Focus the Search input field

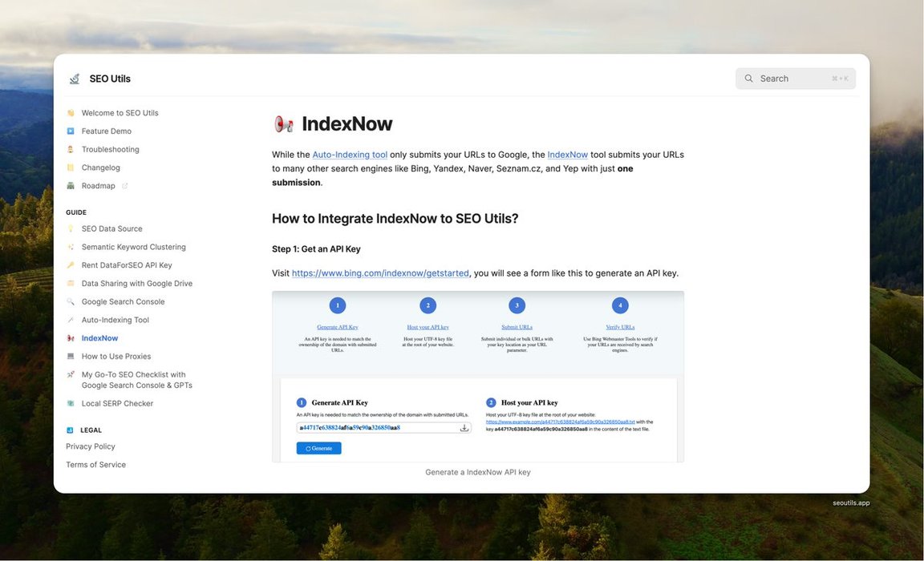[794, 79]
